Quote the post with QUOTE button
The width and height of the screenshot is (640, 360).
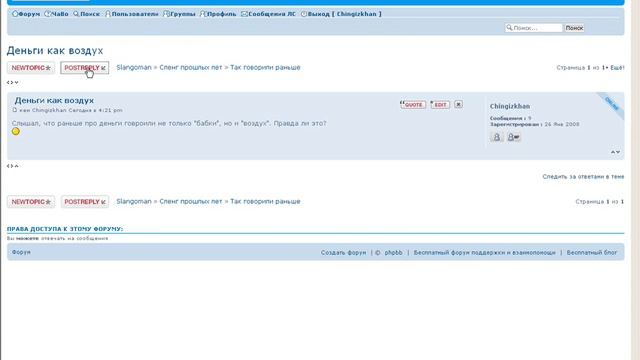[x=413, y=104]
